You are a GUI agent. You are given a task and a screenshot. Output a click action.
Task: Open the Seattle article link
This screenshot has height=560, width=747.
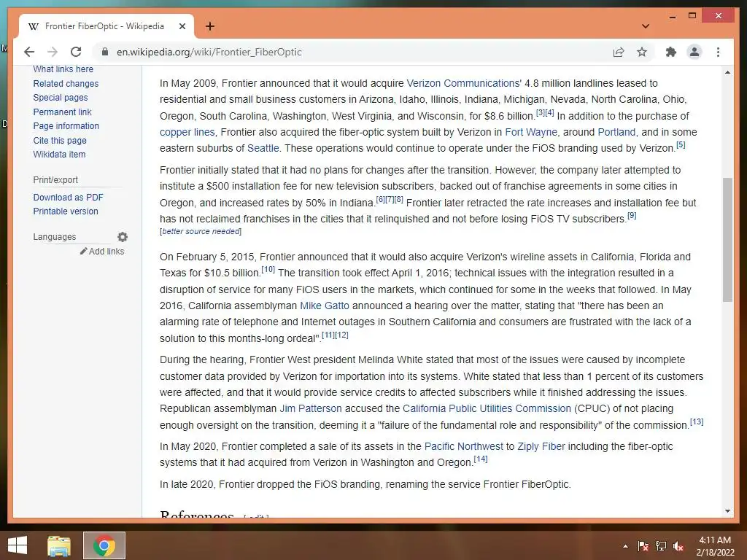263,148
